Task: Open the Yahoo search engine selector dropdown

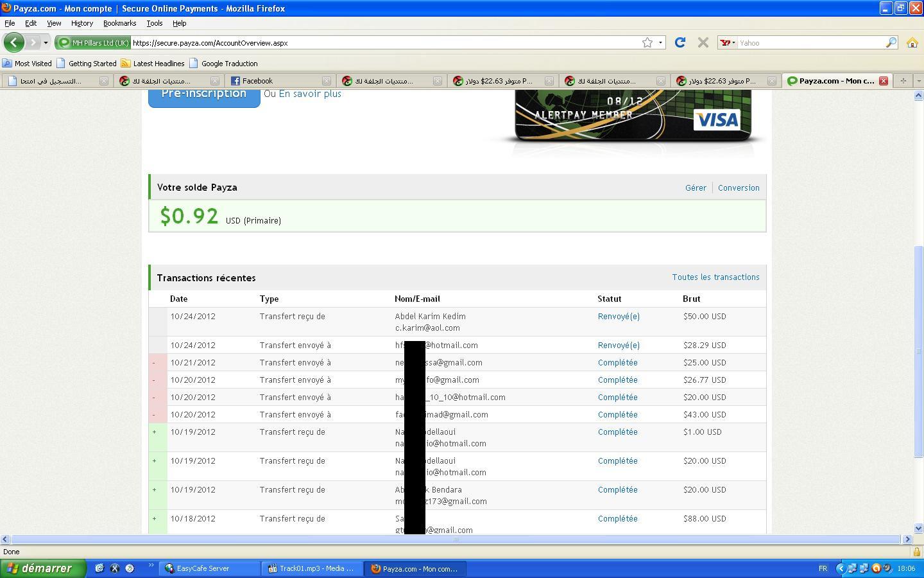Action: 728,42
